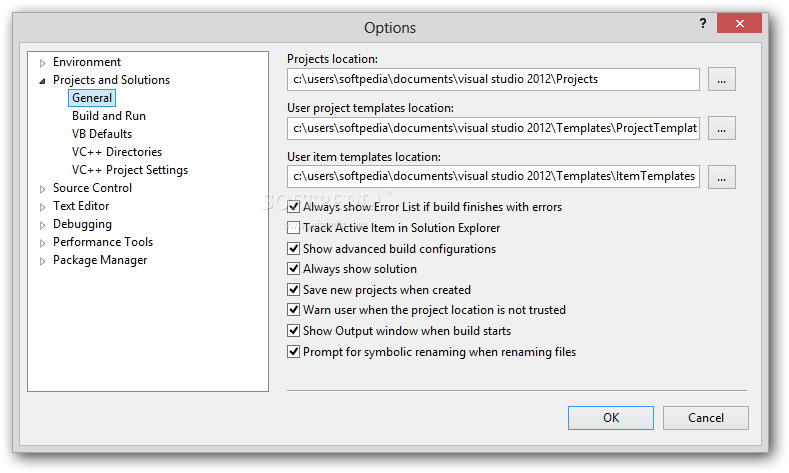Dismiss dialog with the Cancel button
789x473 pixels.
click(x=705, y=418)
